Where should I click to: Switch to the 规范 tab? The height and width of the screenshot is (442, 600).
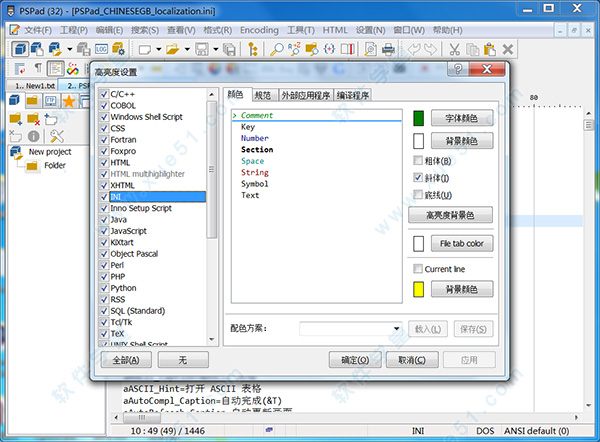click(262, 96)
